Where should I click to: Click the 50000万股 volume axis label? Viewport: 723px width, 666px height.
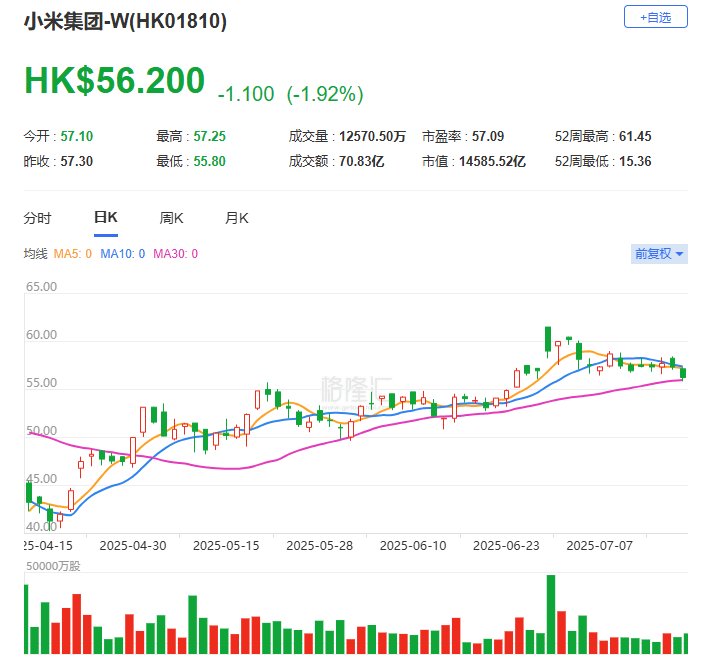pos(53,566)
